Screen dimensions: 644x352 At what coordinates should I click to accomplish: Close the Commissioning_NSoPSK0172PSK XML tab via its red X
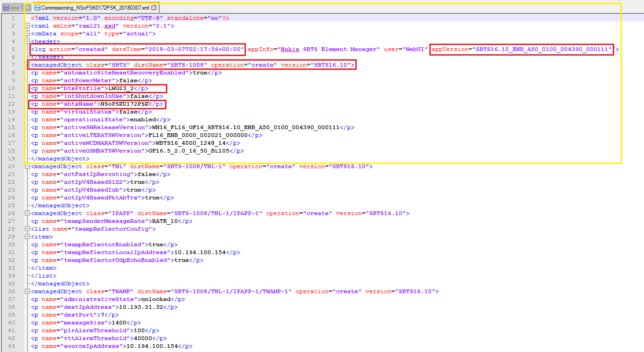[154, 7]
